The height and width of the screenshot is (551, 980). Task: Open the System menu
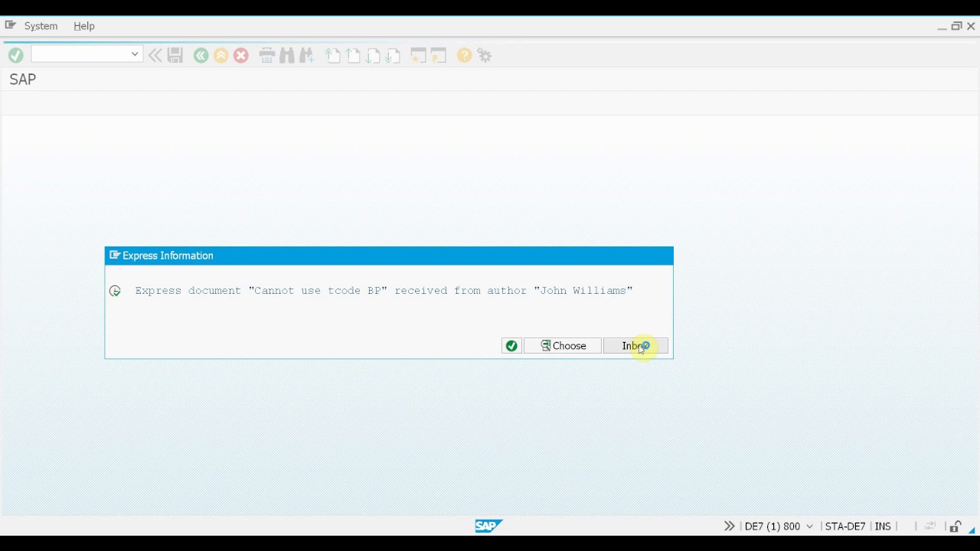41,25
